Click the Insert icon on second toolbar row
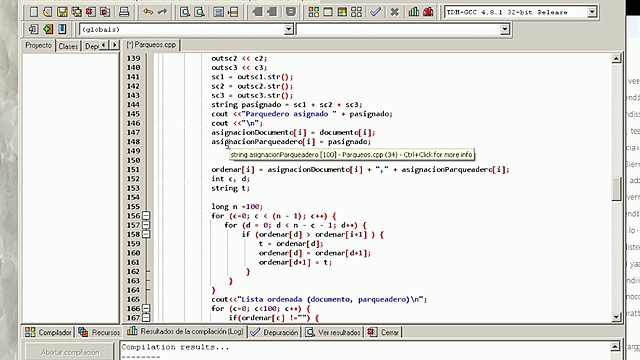This screenshot has height=360, width=640. (x=33, y=29)
